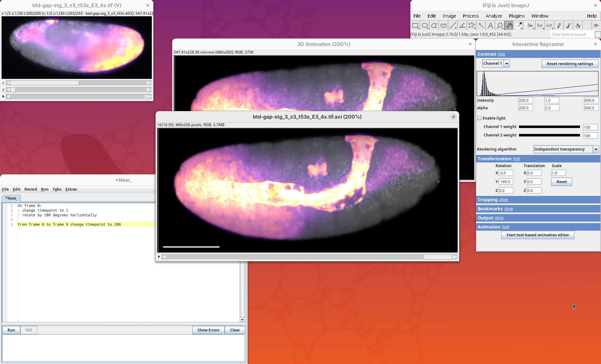This screenshot has height=364, width=601.
Task: Select the Oval selection tool
Action: (x=425, y=26)
